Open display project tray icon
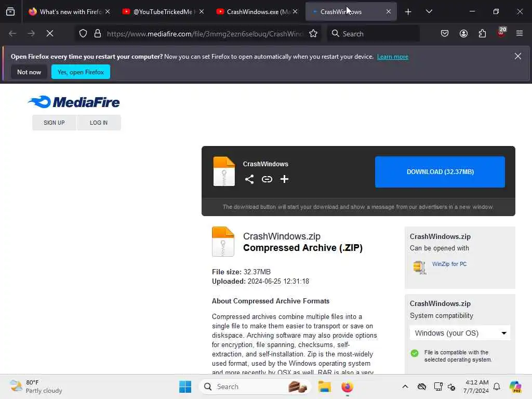This screenshot has width=532, height=399. point(438,387)
